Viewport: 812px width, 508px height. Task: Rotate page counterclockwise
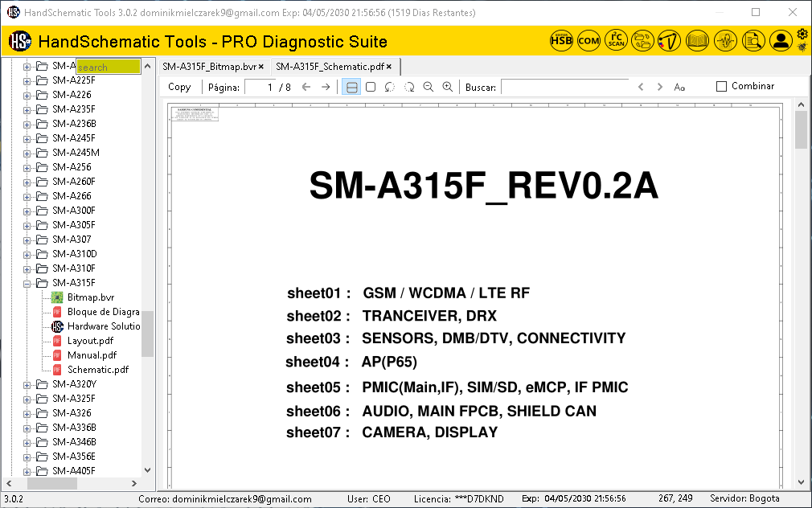(x=390, y=87)
